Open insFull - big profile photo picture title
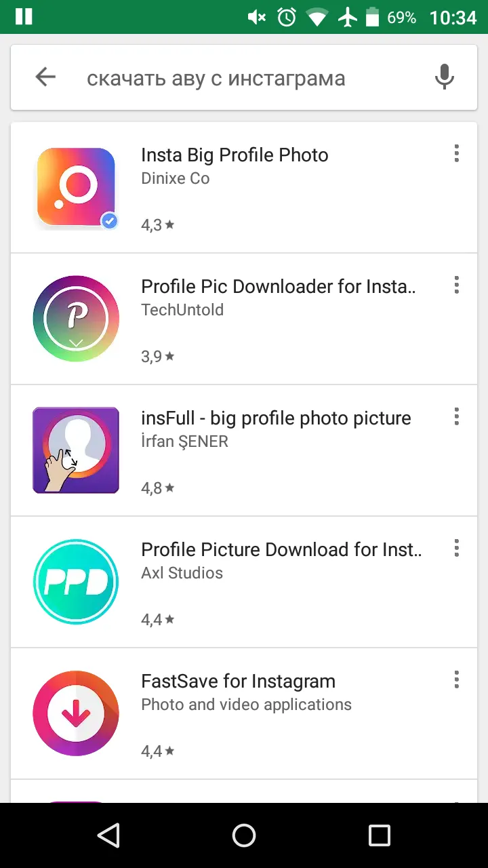 click(x=276, y=418)
